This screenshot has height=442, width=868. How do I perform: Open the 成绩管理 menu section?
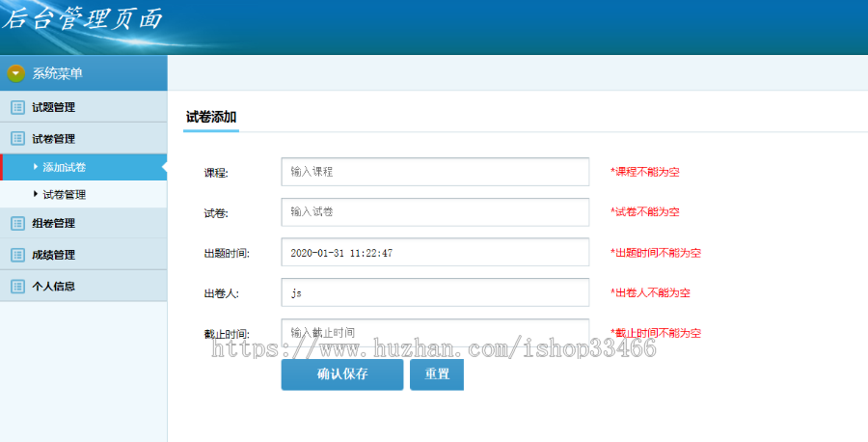coord(84,255)
